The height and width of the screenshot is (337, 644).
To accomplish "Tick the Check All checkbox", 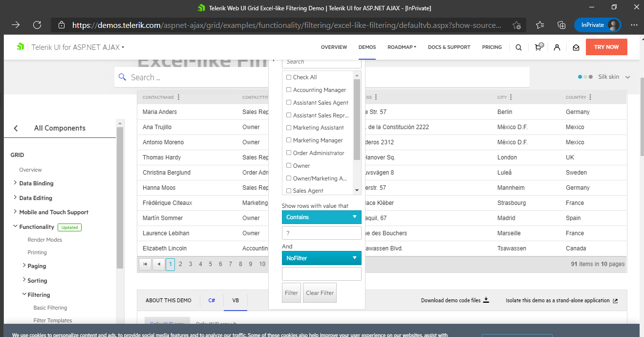I will coord(289,77).
